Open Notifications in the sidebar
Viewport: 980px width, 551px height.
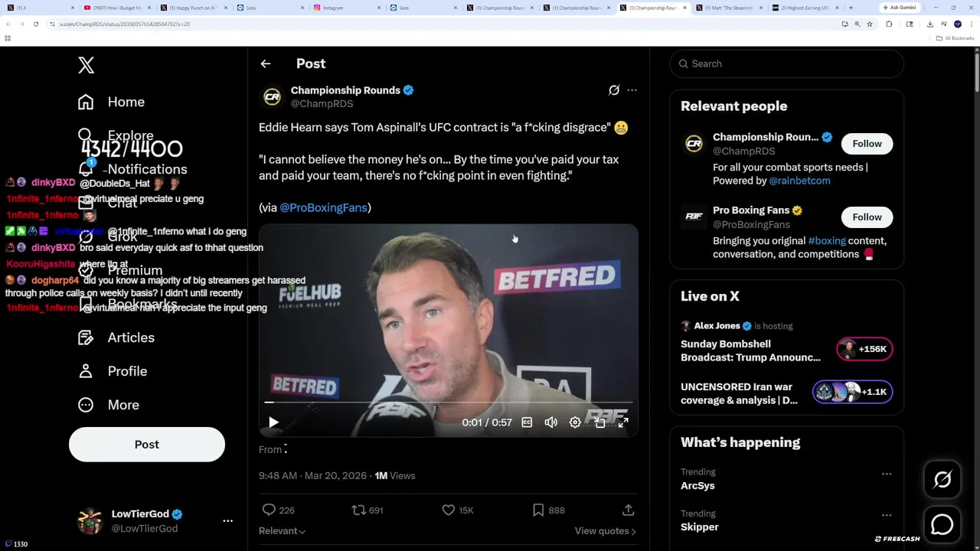pos(132,169)
